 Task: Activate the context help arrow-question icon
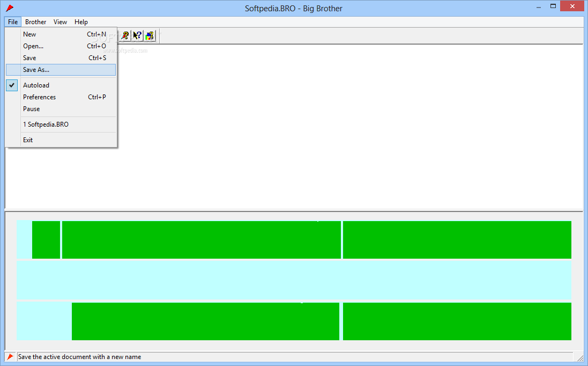137,35
